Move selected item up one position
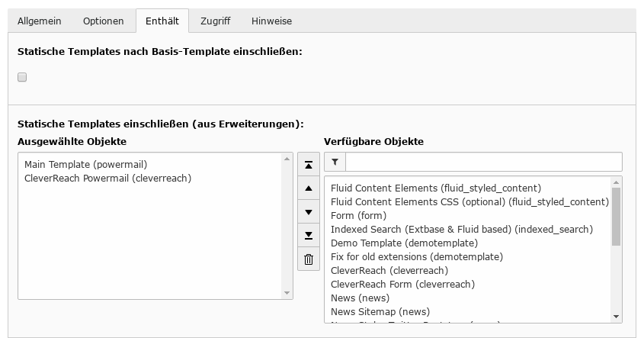This screenshot has height=338, width=644. [x=309, y=188]
